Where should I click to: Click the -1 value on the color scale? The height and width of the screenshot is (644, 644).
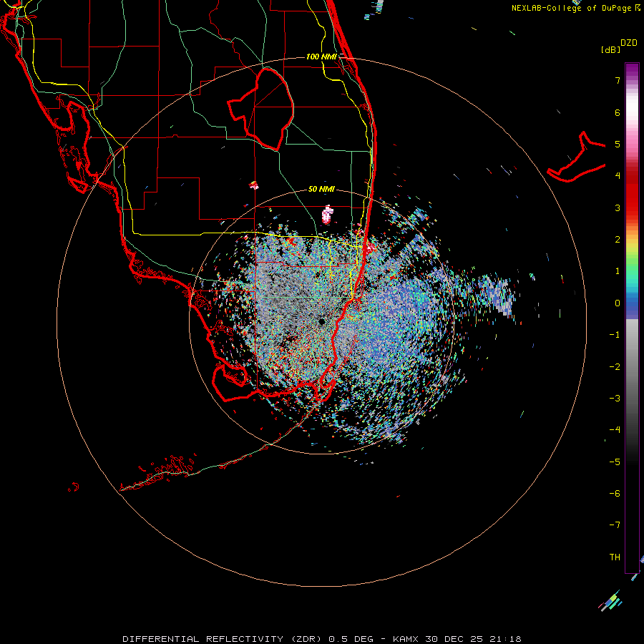click(615, 335)
